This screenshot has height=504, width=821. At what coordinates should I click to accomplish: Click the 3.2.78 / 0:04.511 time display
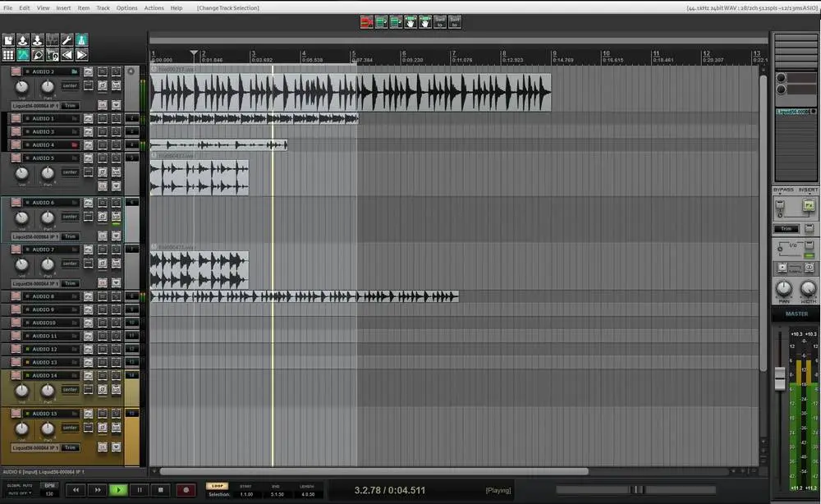(x=389, y=490)
